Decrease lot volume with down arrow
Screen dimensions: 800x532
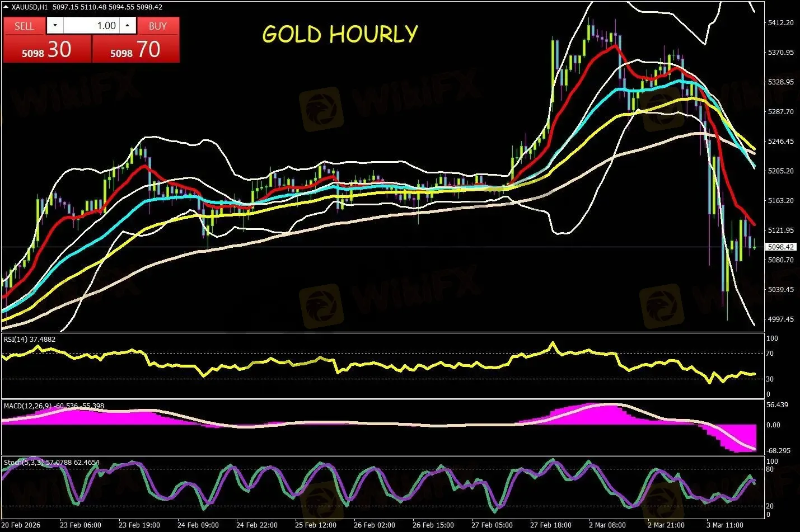(55, 26)
